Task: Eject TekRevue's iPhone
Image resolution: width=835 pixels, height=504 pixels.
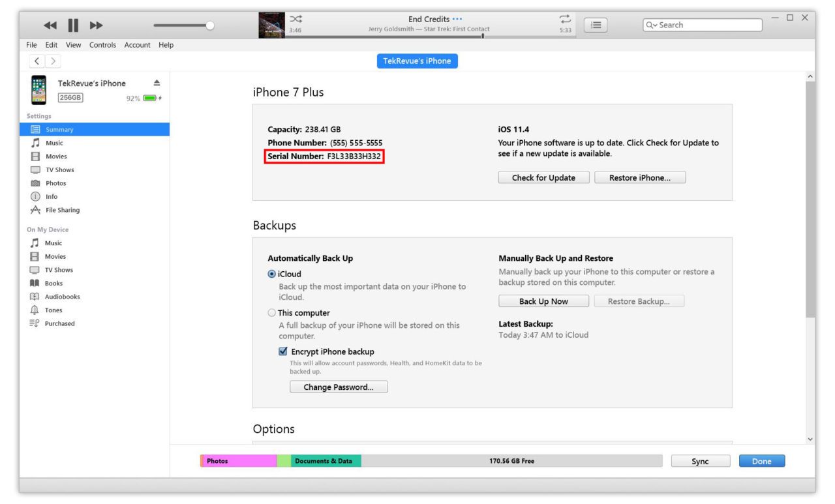Action: point(157,83)
